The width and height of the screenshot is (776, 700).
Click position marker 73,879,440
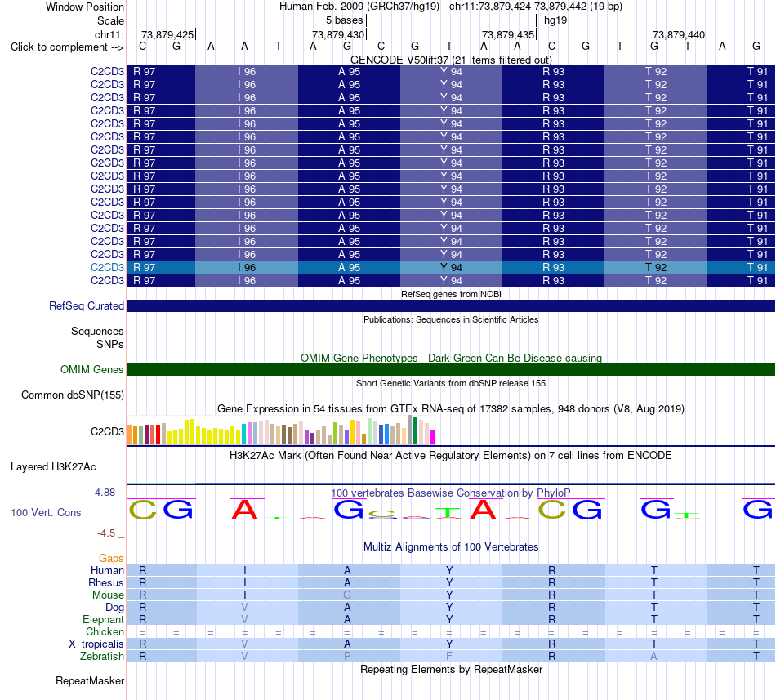679,34
